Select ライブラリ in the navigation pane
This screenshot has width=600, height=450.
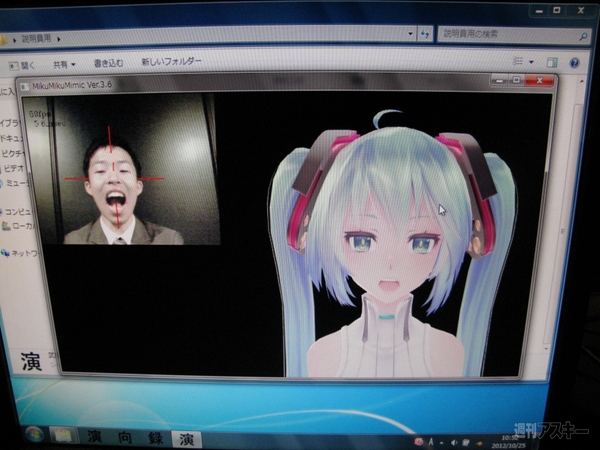click(10, 123)
